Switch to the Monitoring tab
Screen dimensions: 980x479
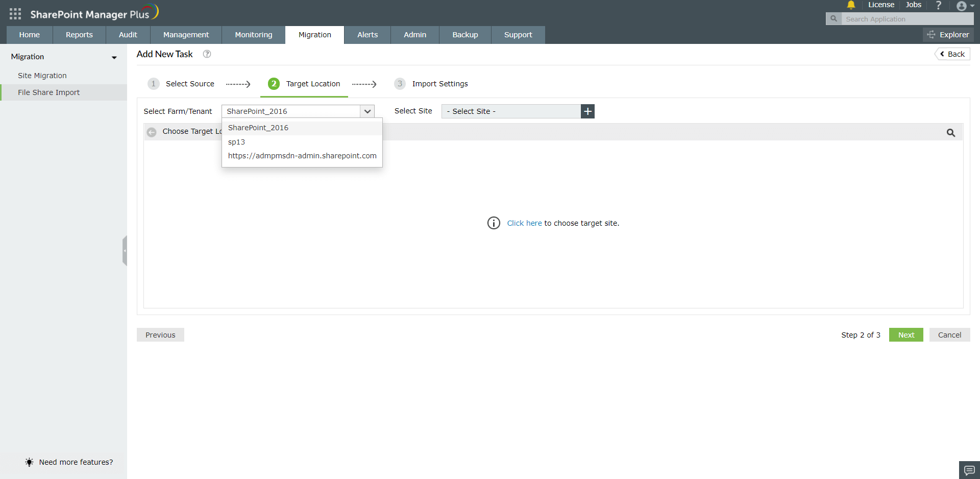tap(254, 35)
